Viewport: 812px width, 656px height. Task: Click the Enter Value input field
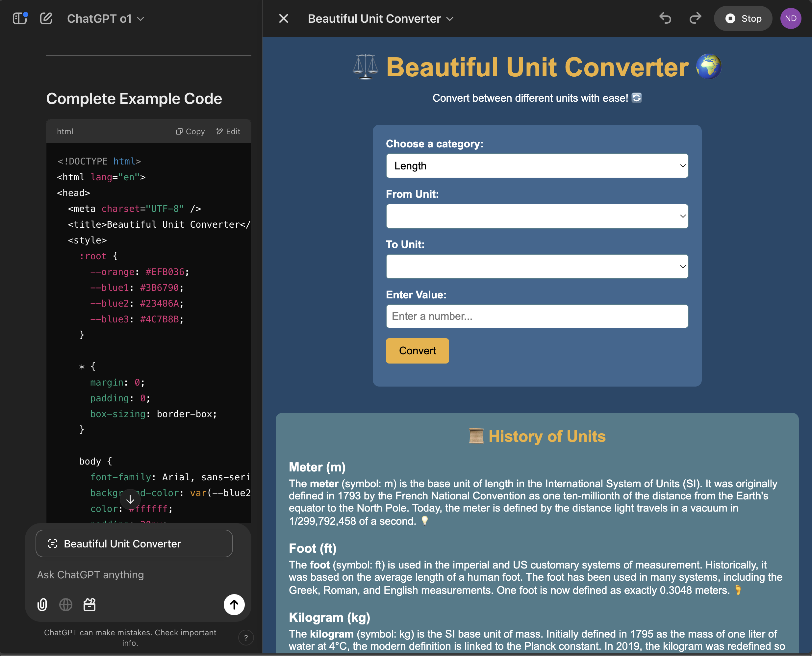[x=537, y=316]
